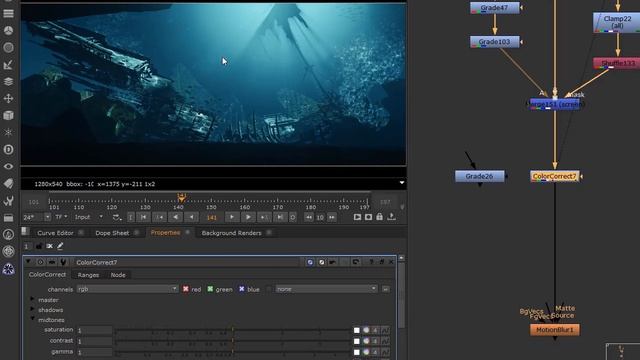Click the revert icon in ColorCorrect7 header
Screen dimensions: 640x360
click(x=356, y=262)
